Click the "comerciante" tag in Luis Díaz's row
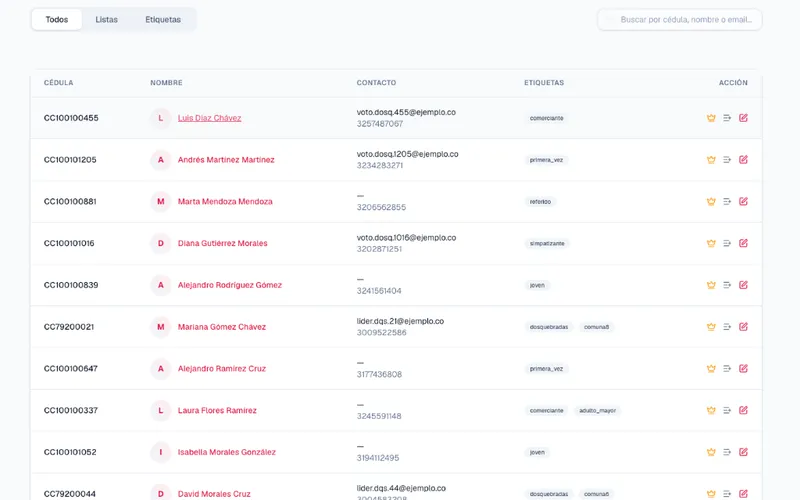 [546, 118]
